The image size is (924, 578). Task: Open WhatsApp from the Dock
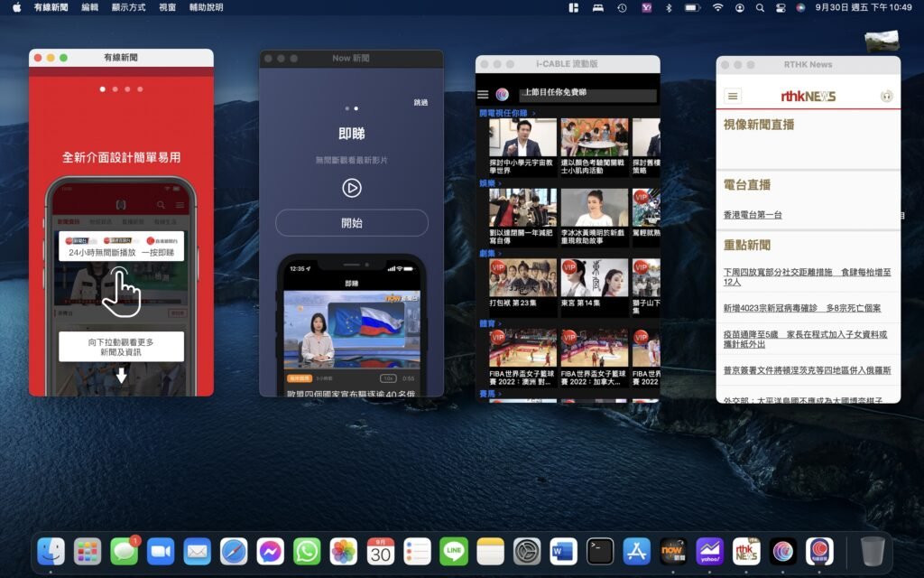[x=307, y=552]
